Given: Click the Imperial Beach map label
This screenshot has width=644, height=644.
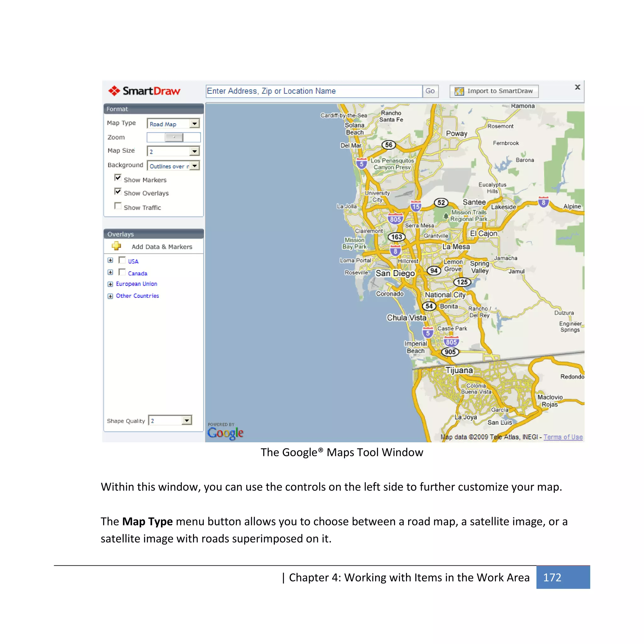Looking at the screenshot, I should point(415,347).
